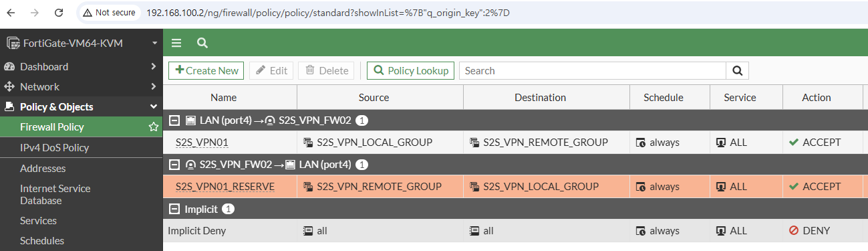
Task: Open the Schedules page
Action: (x=42, y=241)
